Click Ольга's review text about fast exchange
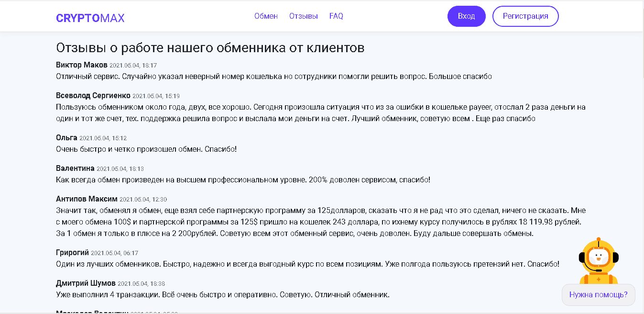This screenshot has height=314, width=644. (146, 149)
